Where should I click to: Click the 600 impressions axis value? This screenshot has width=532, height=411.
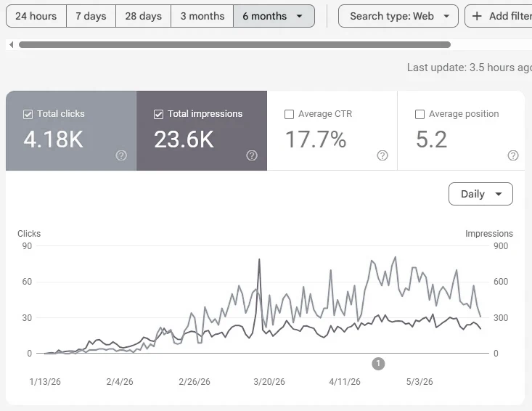pyautogui.click(x=501, y=281)
